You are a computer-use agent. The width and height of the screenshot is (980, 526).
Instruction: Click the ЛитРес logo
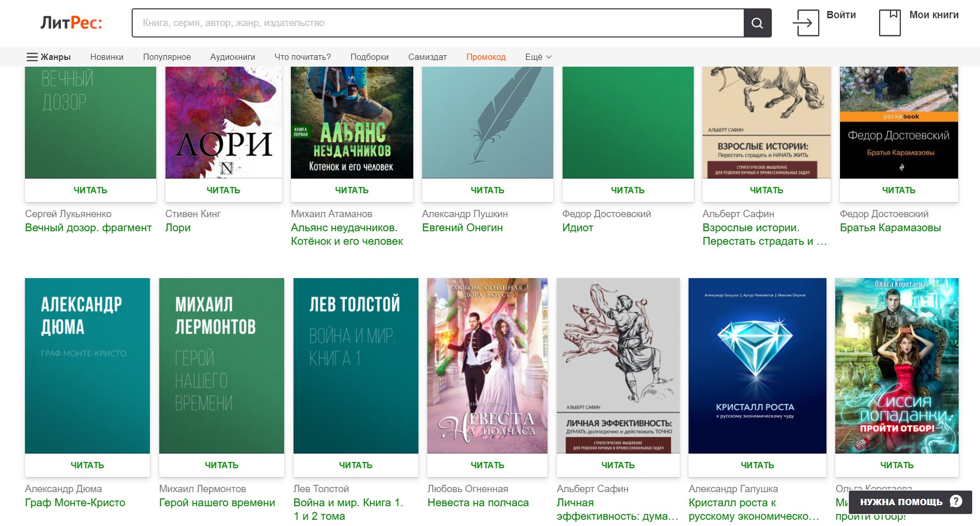pyautogui.click(x=71, y=23)
